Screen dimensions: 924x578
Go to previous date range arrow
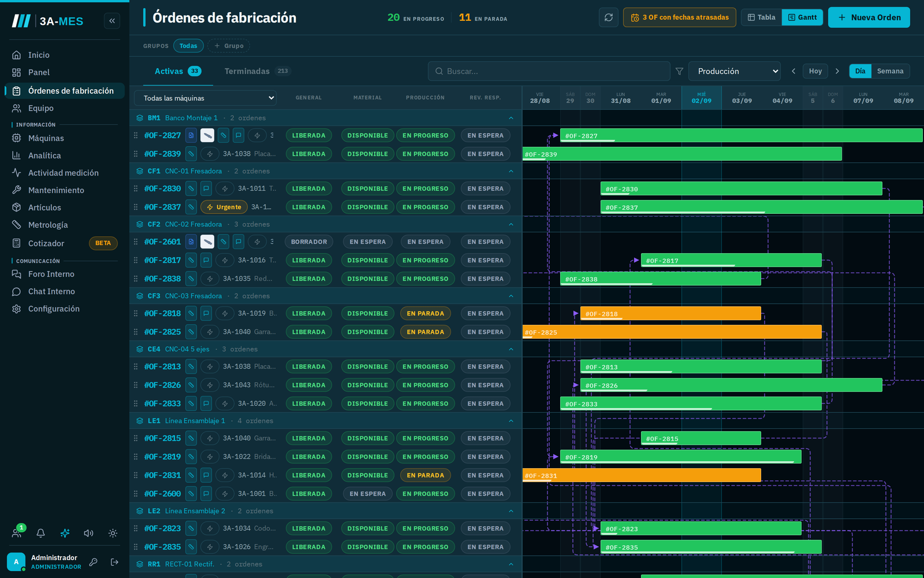[793, 71]
